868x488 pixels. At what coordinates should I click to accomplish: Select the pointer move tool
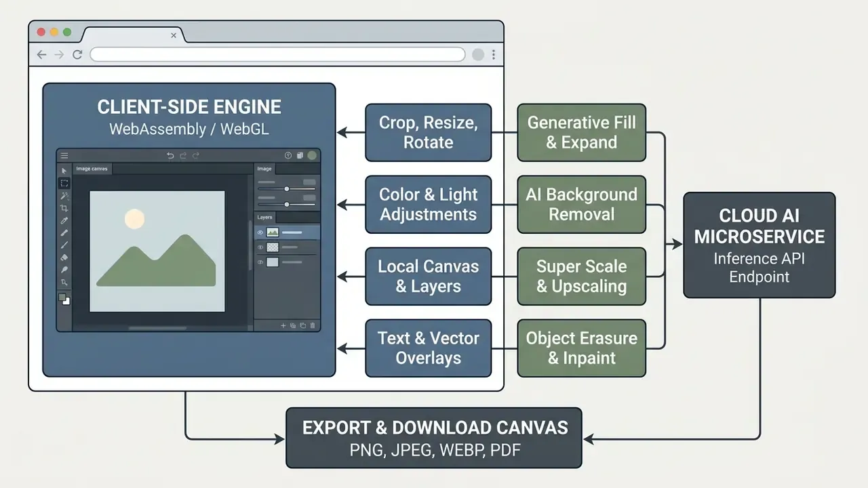64,171
